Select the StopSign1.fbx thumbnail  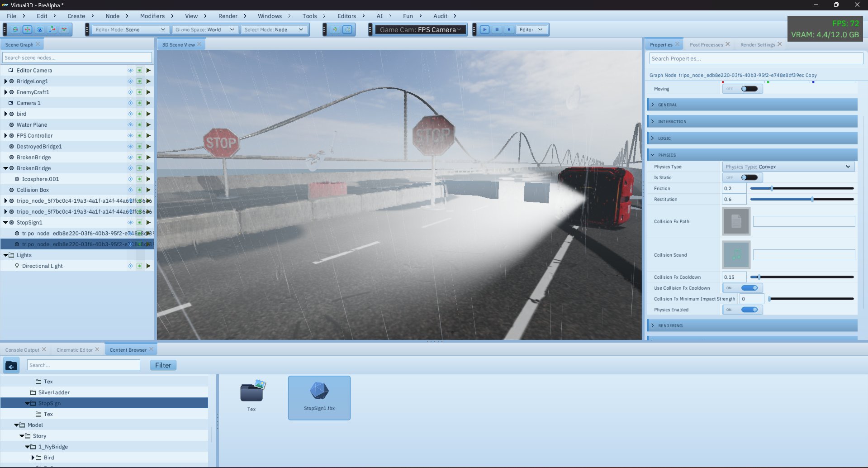(x=319, y=397)
